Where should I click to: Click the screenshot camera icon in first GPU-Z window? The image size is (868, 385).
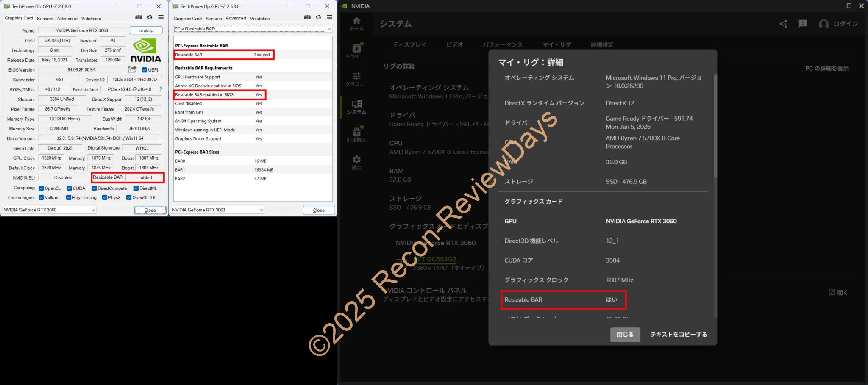click(x=139, y=17)
